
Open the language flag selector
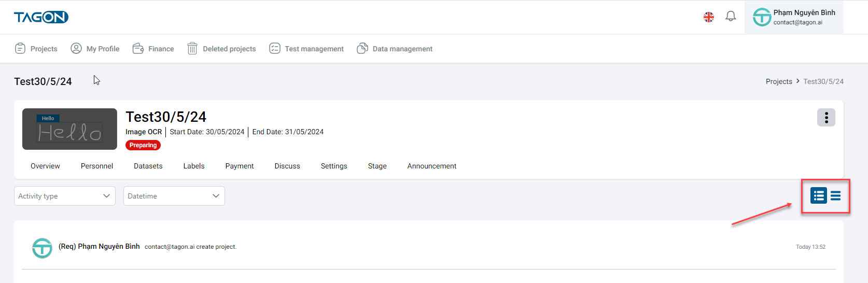point(708,17)
